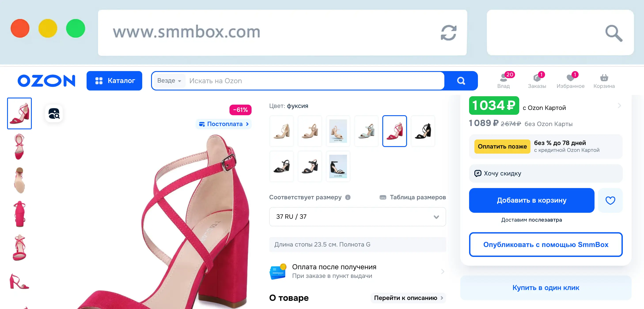644x309 pixels.
Task: Click the browser reload icon
Action: click(449, 32)
